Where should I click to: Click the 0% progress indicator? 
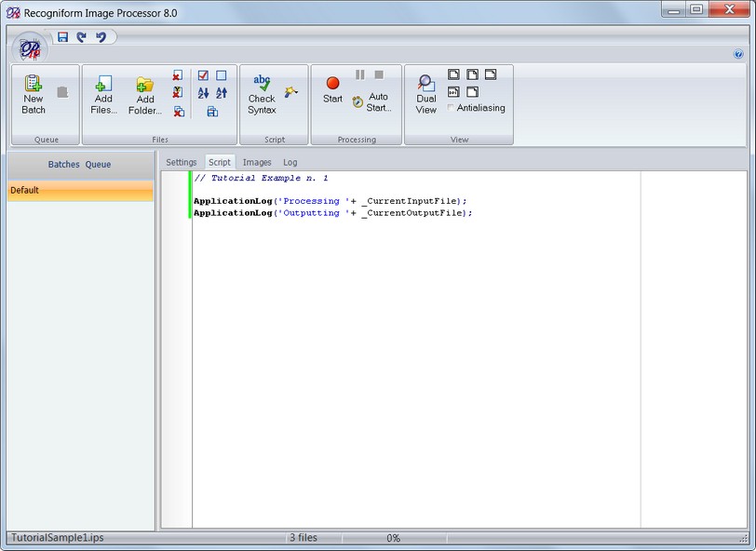click(x=394, y=538)
